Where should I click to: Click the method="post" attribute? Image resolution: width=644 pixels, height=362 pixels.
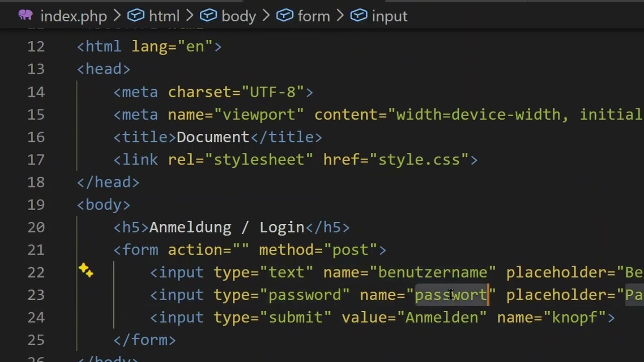pos(318,250)
